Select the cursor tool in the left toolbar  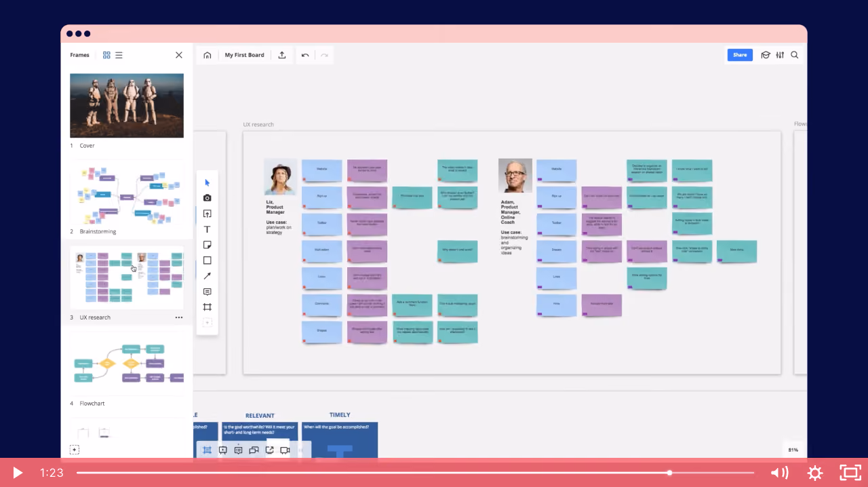click(208, 182)
